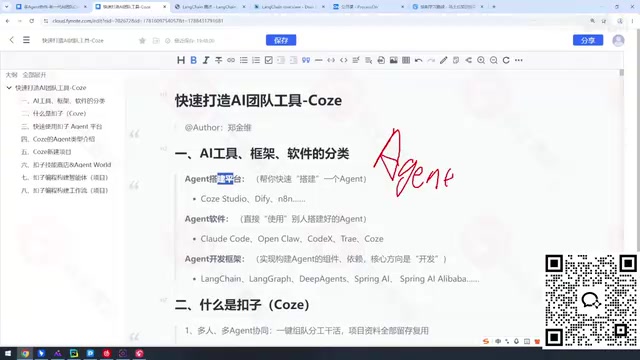Apply strikethrough formatting from toolbar

218,60
